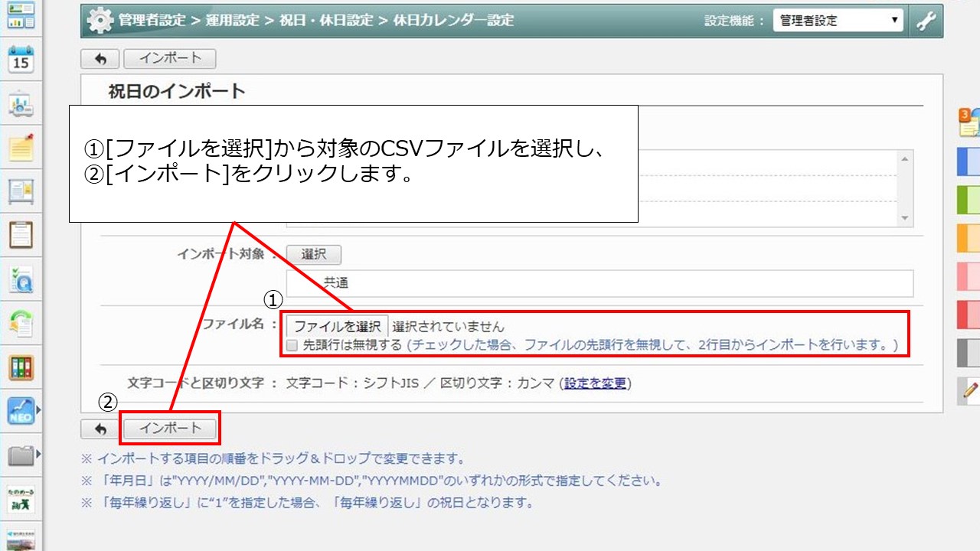The height and width of the screenshot is (551, 980).
Task: Open the gray folder icon in sidebar
Action: coord(21,455)
